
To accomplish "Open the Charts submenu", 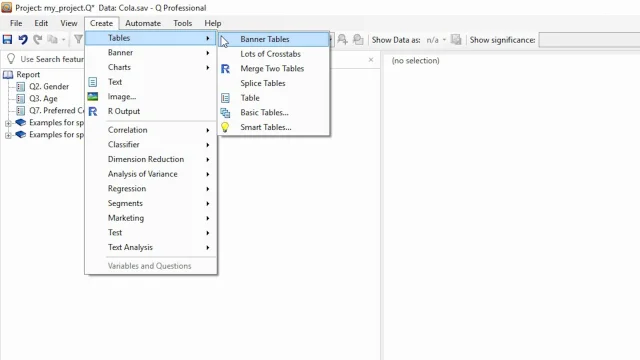I will click(151, 67).
